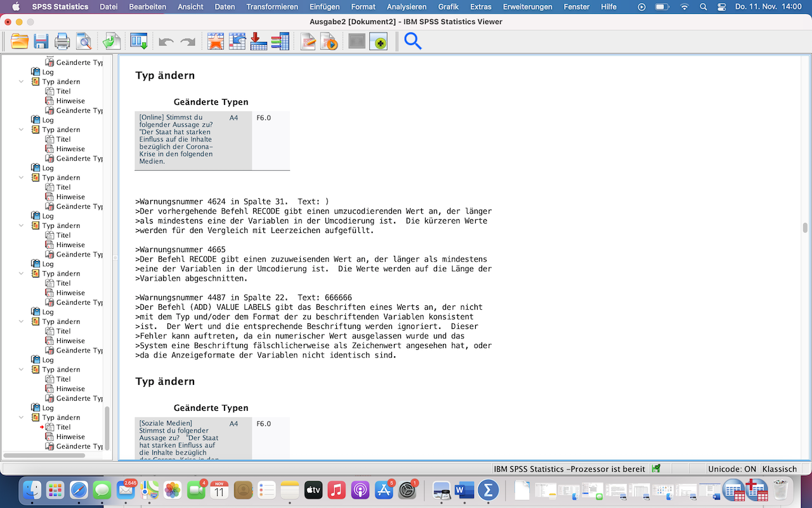This screenshot has width=812, height=508.
Task: Recall recently used dialogs via toolbar icon
Action: (139, 42)
